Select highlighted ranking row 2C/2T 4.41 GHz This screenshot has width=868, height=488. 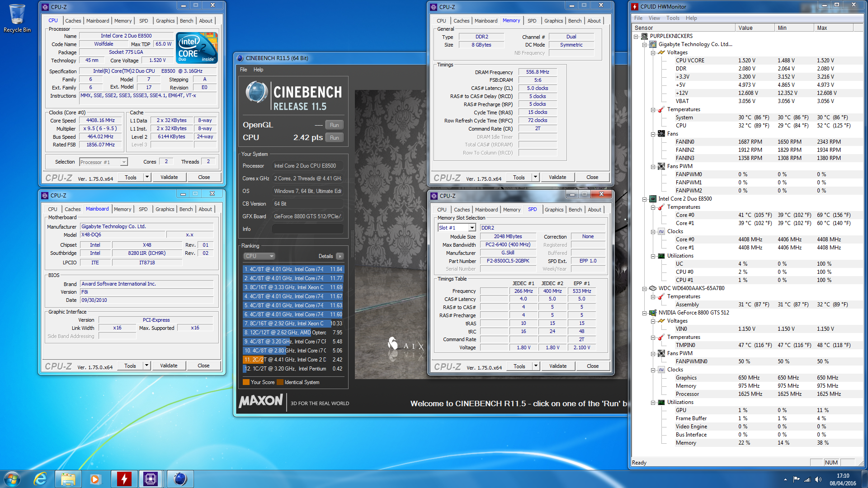293,360
